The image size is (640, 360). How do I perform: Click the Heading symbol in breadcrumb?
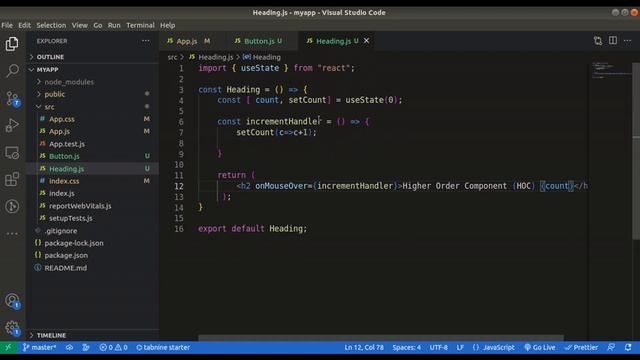[x=262, y=57]
